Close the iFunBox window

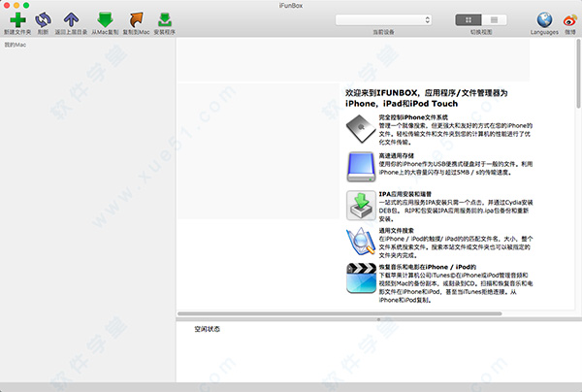tap(7, 5)
